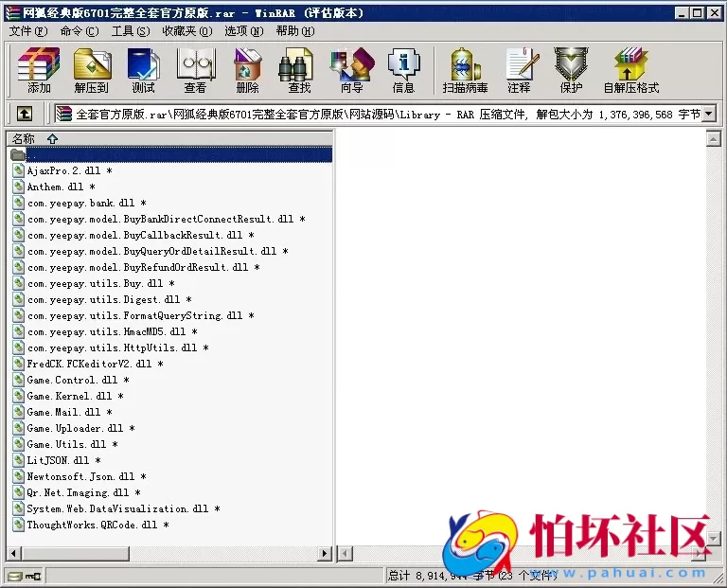Click file icon beside Anthem.dll
727x588 pixels.
point(19,187)
